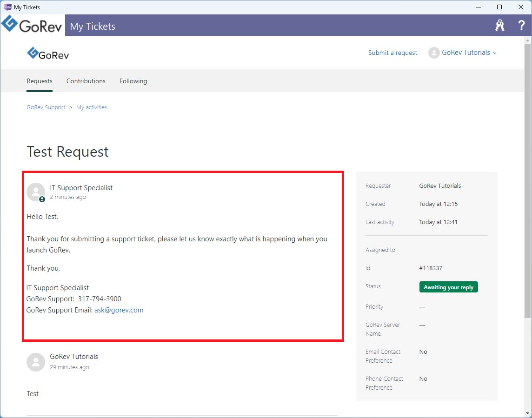Click the ticket Id #118337
The image size is (532, 418).
[431, 268]
